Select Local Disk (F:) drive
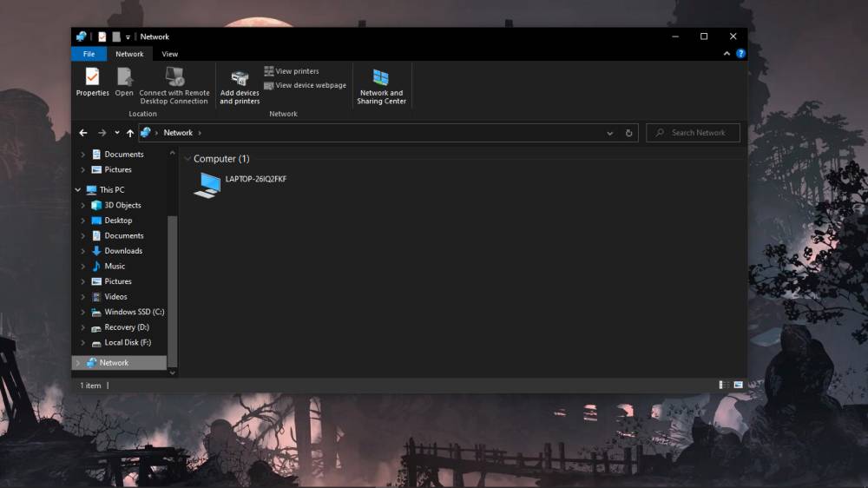The image size is (868, 488). click(128, 343)
